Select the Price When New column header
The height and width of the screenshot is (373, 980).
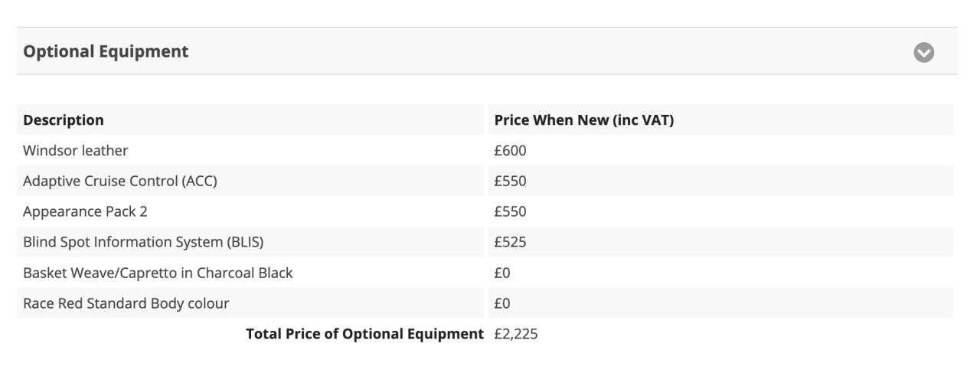pos(584,120)
